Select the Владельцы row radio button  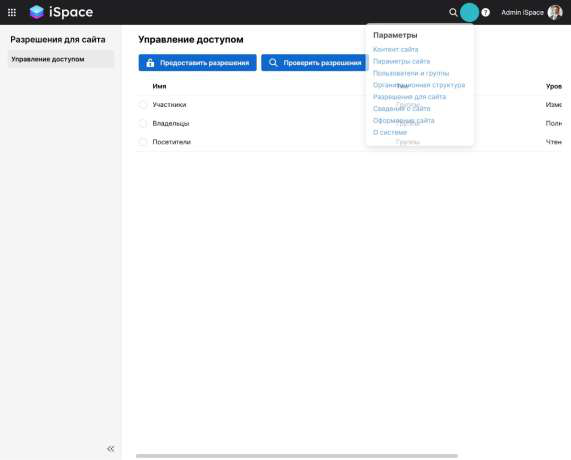click(143, 123)
